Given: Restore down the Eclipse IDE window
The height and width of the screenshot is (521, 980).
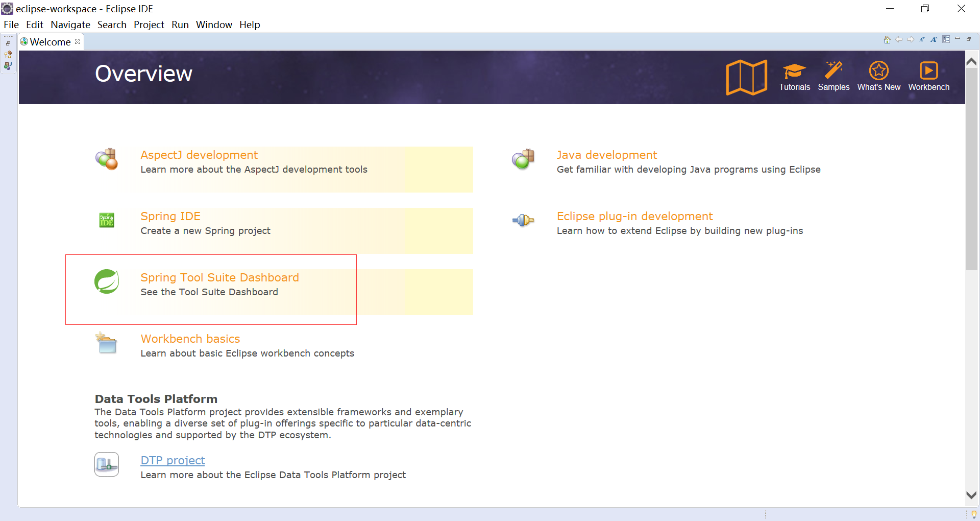Looking at the screenshot, I should tap(925, 9).
